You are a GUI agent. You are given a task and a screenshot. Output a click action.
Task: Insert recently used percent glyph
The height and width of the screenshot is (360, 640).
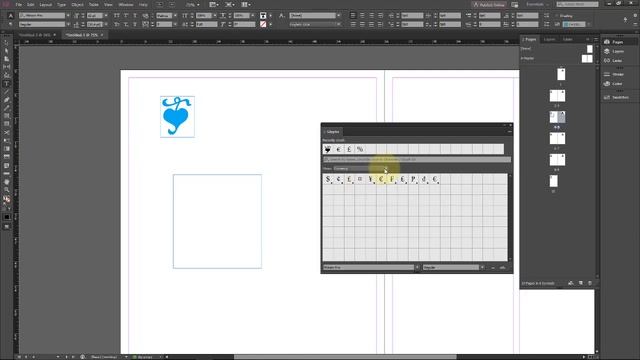(x=360, y=149)
